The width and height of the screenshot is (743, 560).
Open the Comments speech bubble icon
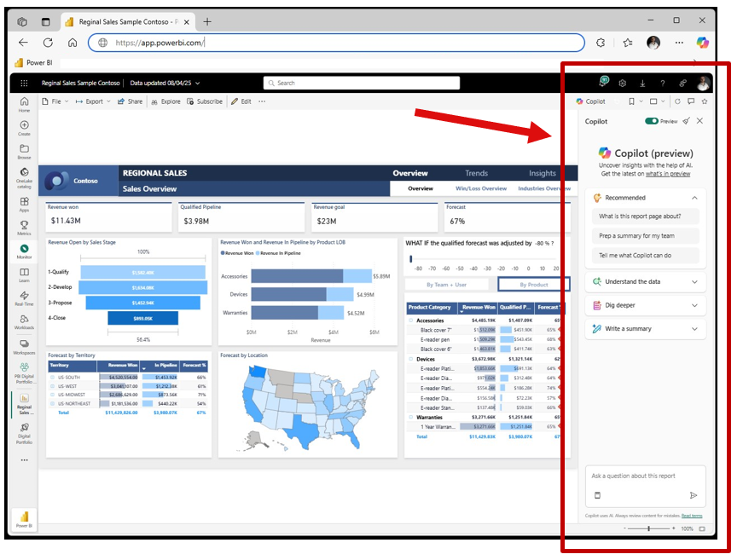[691, 101]
